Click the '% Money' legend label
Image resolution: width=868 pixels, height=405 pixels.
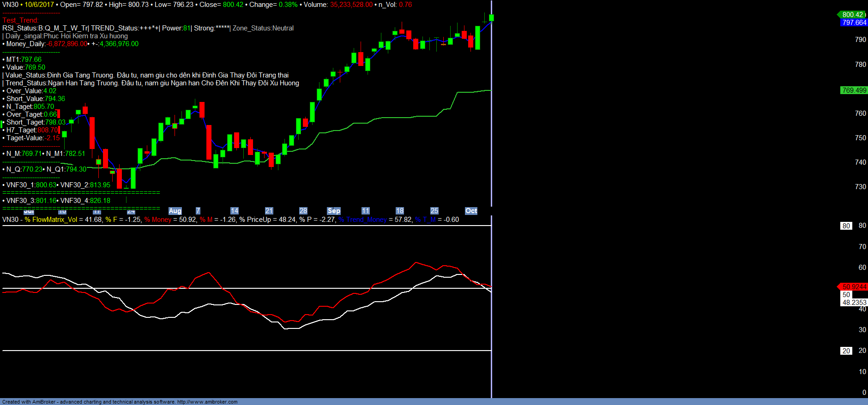[x=157, y=220]
